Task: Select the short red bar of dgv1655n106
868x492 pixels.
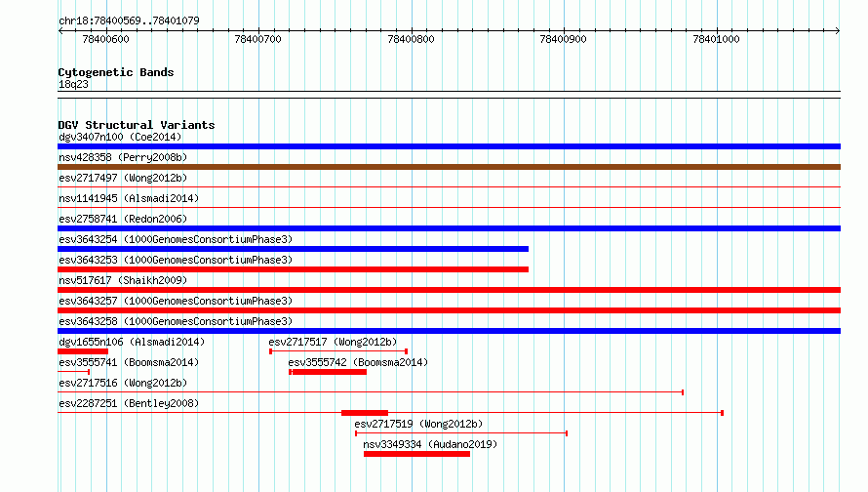Action: pos(83,351)
